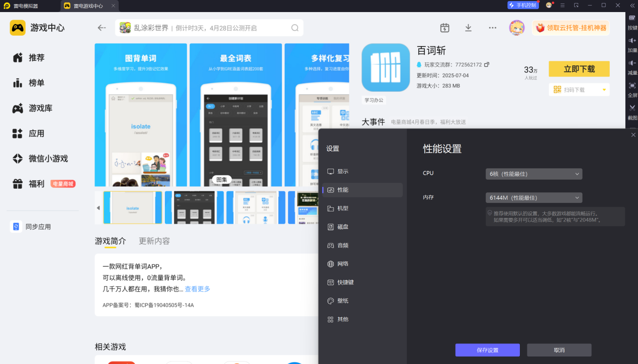Screen dimensions: 638x364
Task: Open 壁纸 settings category
Action: click(362, 301)
